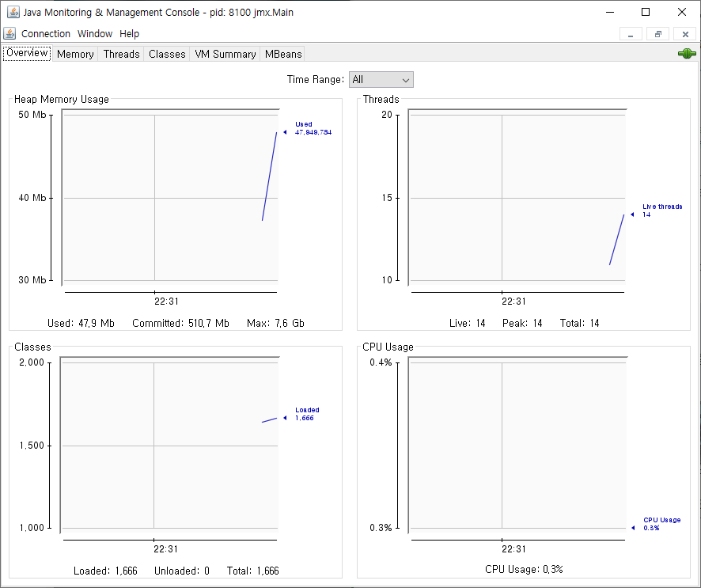The height and width of the screenshot is (588, 701).
Task: Click the 'Committed: 510.7 Mb' value
Action: 180,324
